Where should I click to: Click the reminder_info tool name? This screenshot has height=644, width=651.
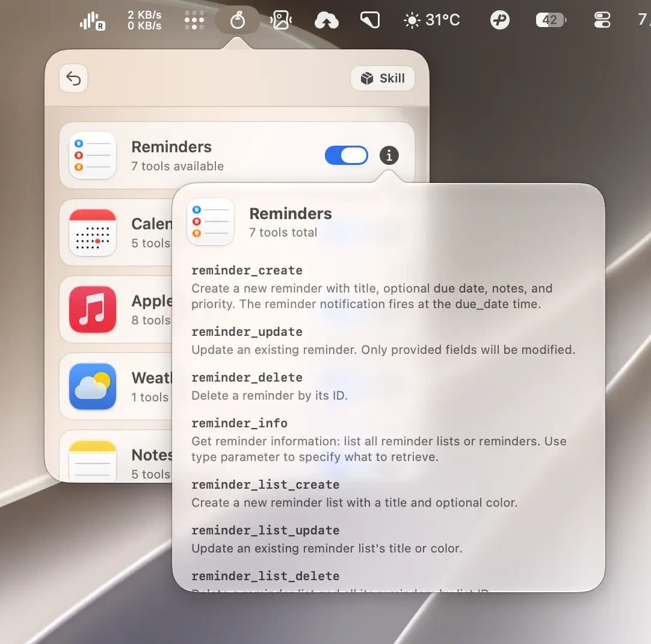(239, 423)
